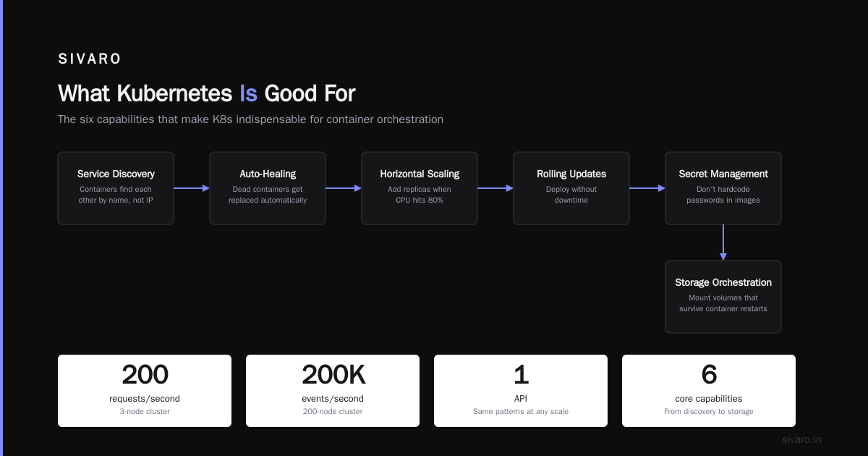Open the Rolling Updates card
Viewport: 868px width, 456px height.
[571, 188]
